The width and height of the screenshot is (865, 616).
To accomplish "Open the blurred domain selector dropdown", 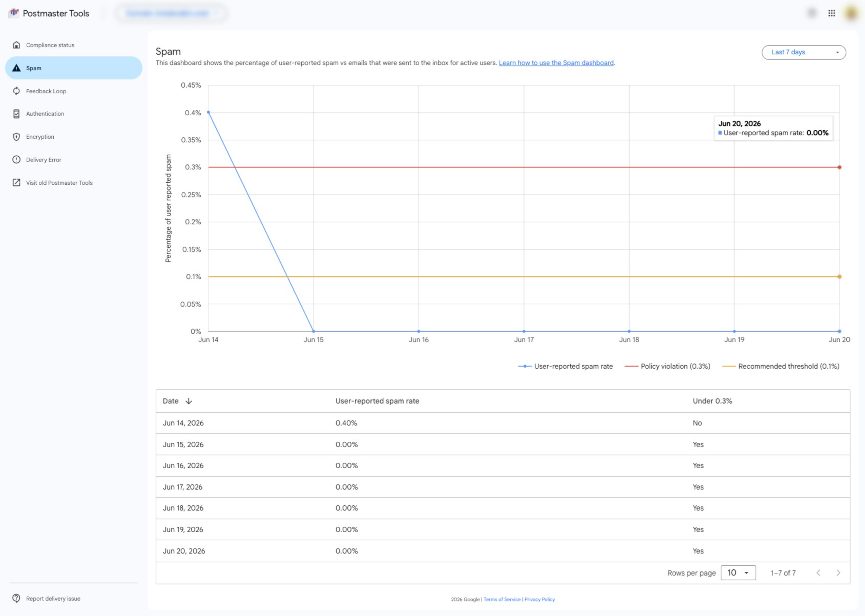I will 171,13.
